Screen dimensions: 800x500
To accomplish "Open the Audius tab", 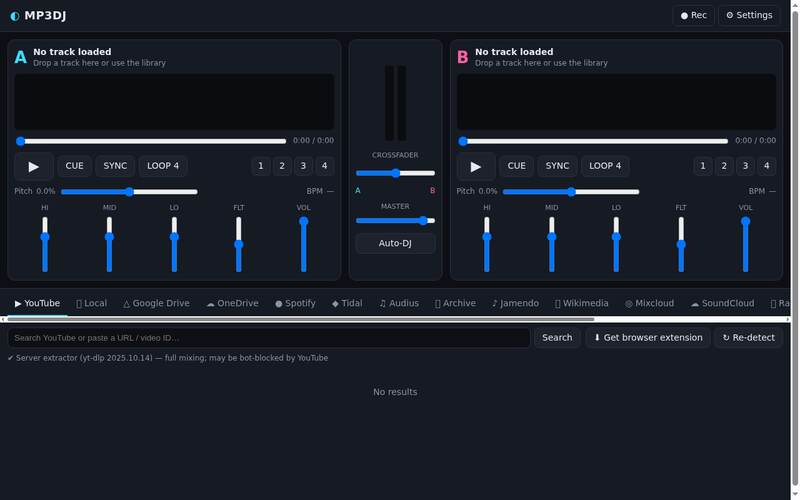I will point(399,304).
